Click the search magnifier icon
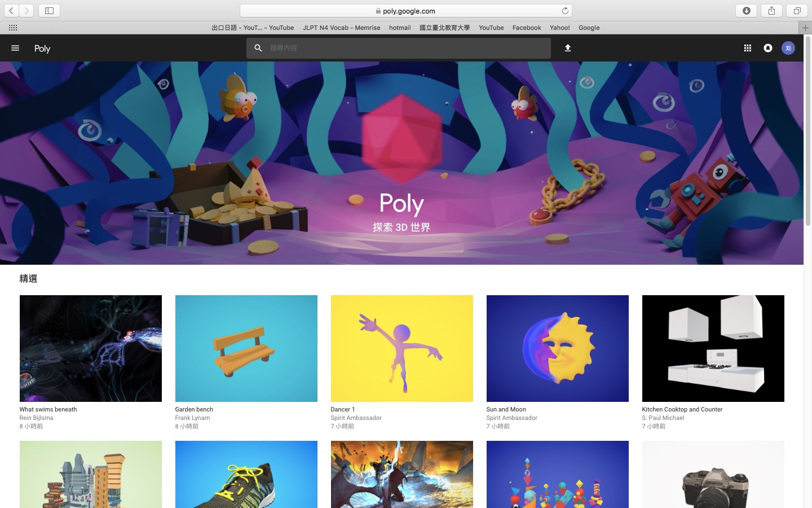812x508 pixels. tap(258, 48)
